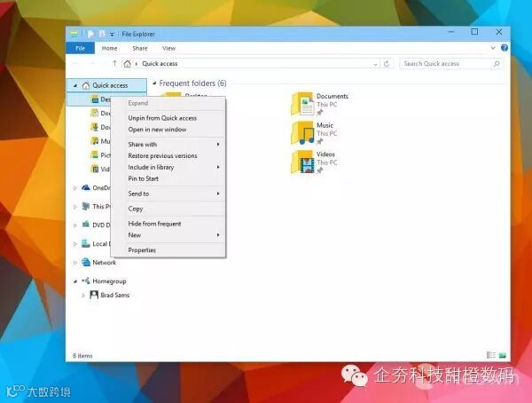
Task: Click the search magnifier icon
Action: click(497, 64)
